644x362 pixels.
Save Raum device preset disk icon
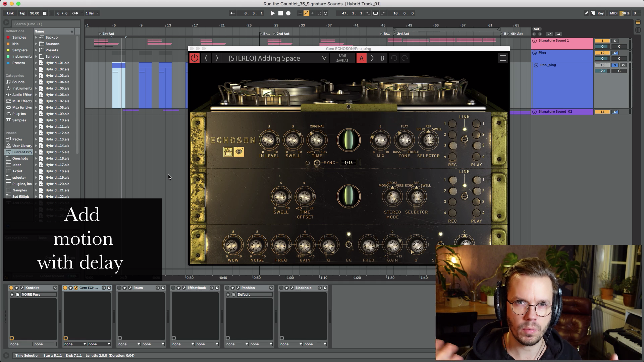coord(163,288)
